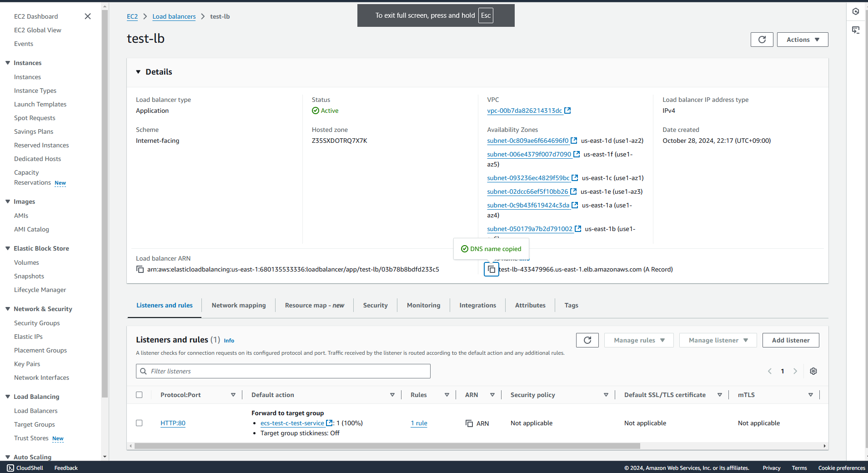Viewport: 868px width, 473px height.
Task: Open the EC2 Dashboard sidebar link
Action: 36,16
